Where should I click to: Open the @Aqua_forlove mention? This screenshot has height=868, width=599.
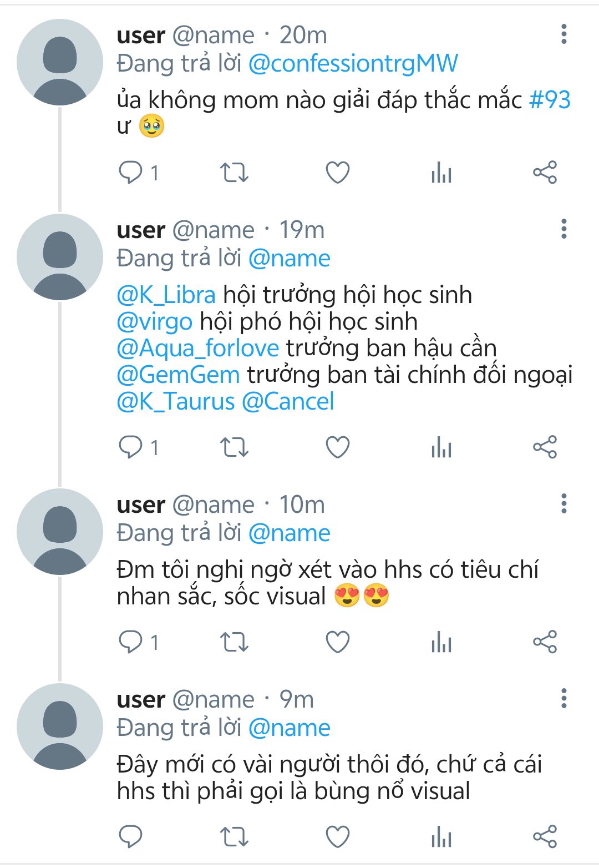(x=197, y=348)
